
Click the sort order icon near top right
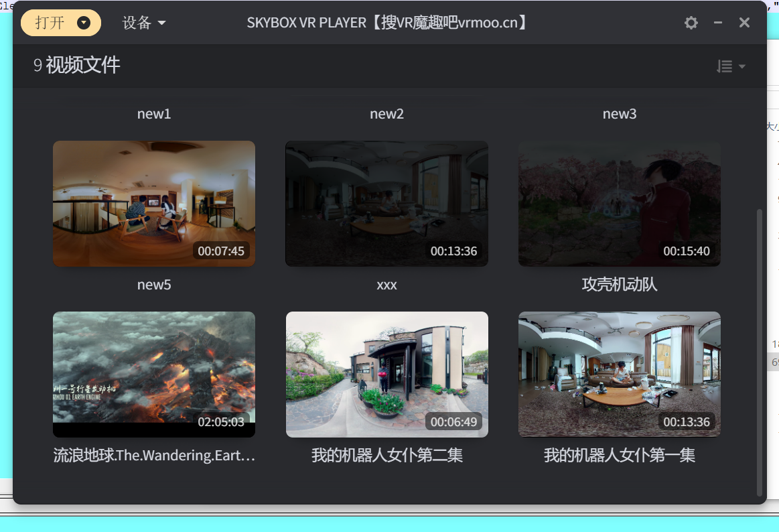click(725, 66)
